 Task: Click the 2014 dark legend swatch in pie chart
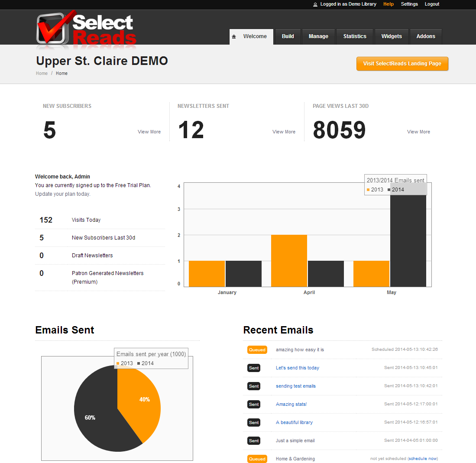coord(139,363)
